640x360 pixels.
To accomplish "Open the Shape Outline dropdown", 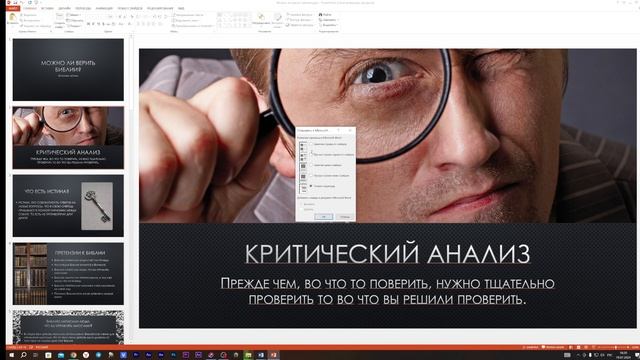I will point(300,20).
